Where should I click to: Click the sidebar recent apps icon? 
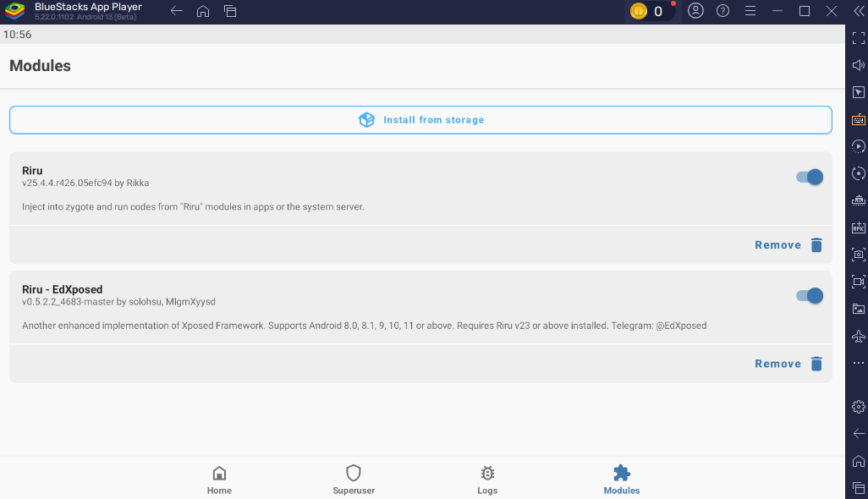[x=858, y=488]
